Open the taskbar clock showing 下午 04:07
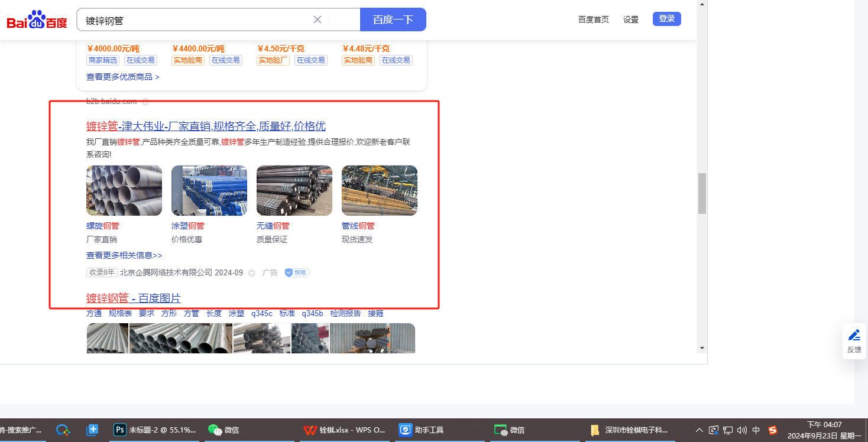The width and height of the screenshot is (868, 442). point(824,430)
